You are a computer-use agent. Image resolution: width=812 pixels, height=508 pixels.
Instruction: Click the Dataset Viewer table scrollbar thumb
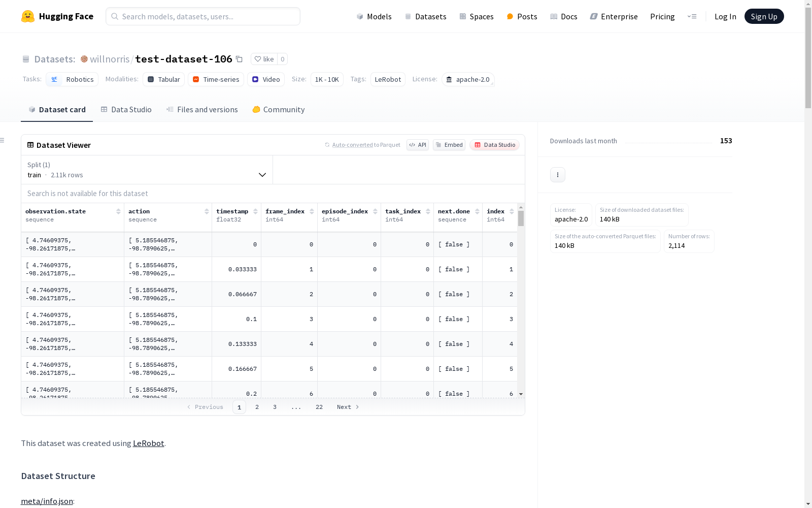coord(521,218)
